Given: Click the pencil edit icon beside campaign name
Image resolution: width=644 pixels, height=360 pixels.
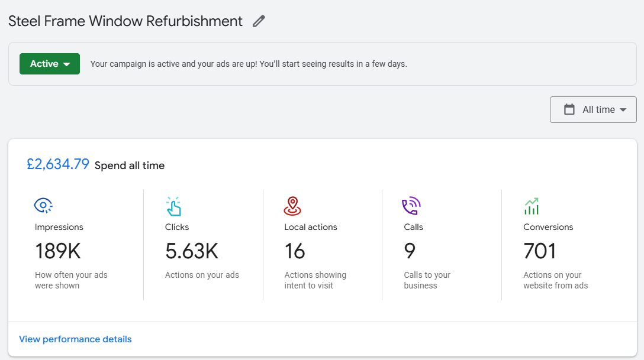Looking at the screenshot, I should [259, 21].
